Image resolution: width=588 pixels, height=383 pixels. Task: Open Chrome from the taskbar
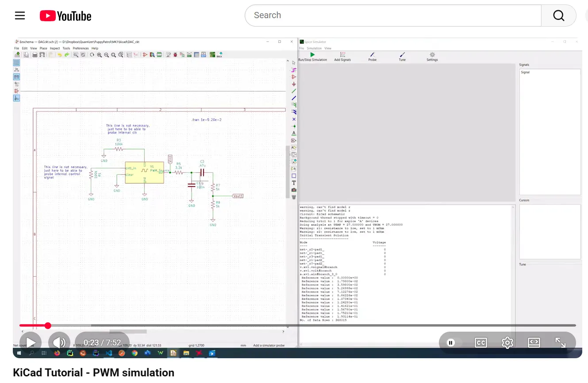[x=135, y=353]
